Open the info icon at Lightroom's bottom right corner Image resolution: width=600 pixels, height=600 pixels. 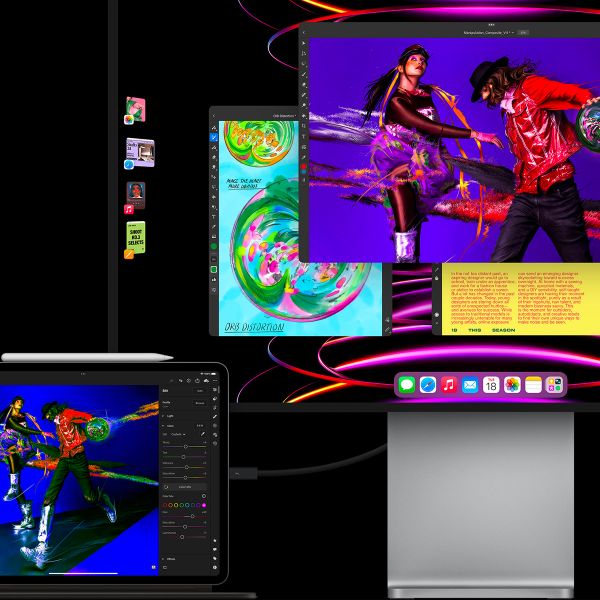coord(215,567)
